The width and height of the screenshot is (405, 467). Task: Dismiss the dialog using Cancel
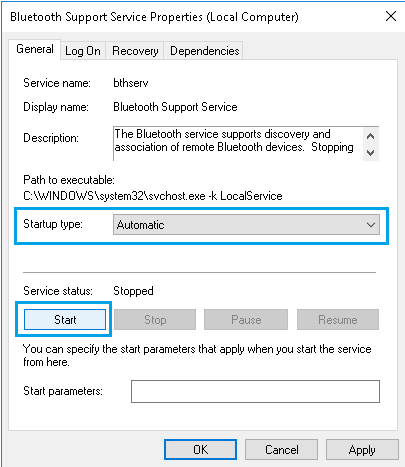point(281,449)
